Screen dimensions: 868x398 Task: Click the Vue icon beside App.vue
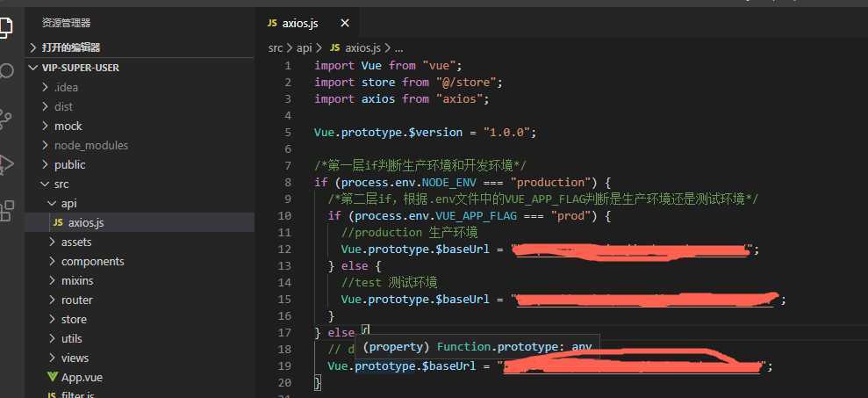53,377
